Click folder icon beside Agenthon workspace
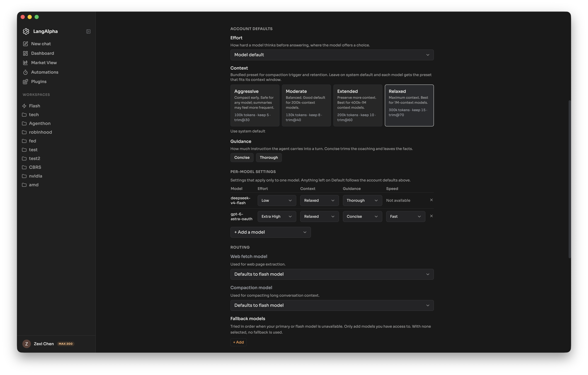The width and height of the screenshot is (588, 375). coord(24,123)
